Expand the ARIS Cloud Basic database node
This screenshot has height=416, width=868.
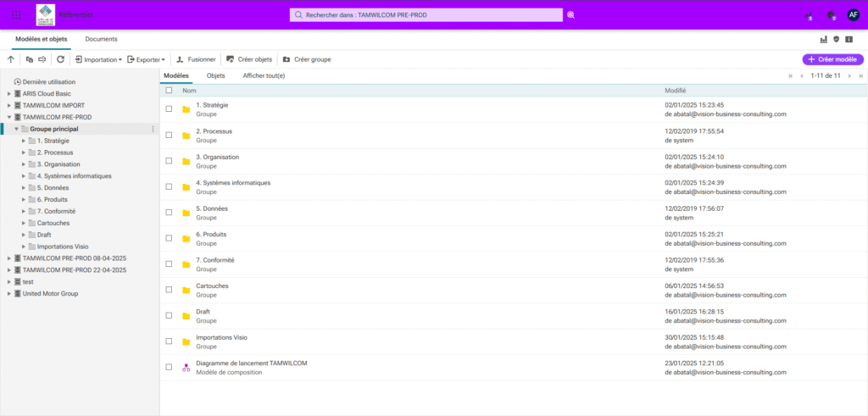point(8,93)
